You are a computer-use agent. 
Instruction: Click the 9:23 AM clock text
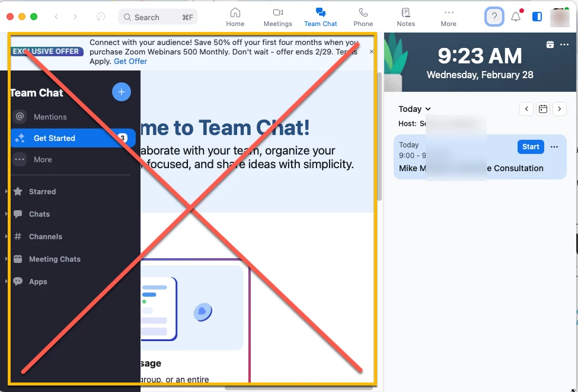click(x=480, y=56)
